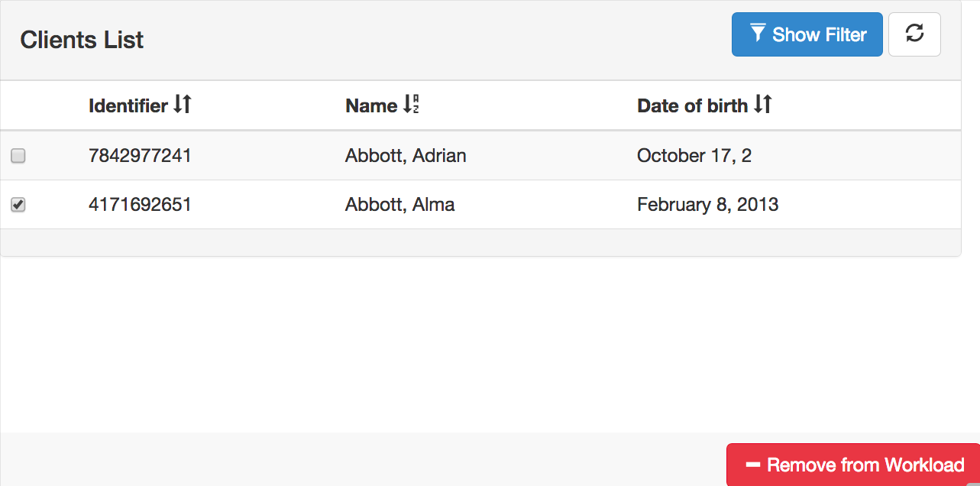Click the date February 8, 2013

pyautogui.click(x=708, y=205)
